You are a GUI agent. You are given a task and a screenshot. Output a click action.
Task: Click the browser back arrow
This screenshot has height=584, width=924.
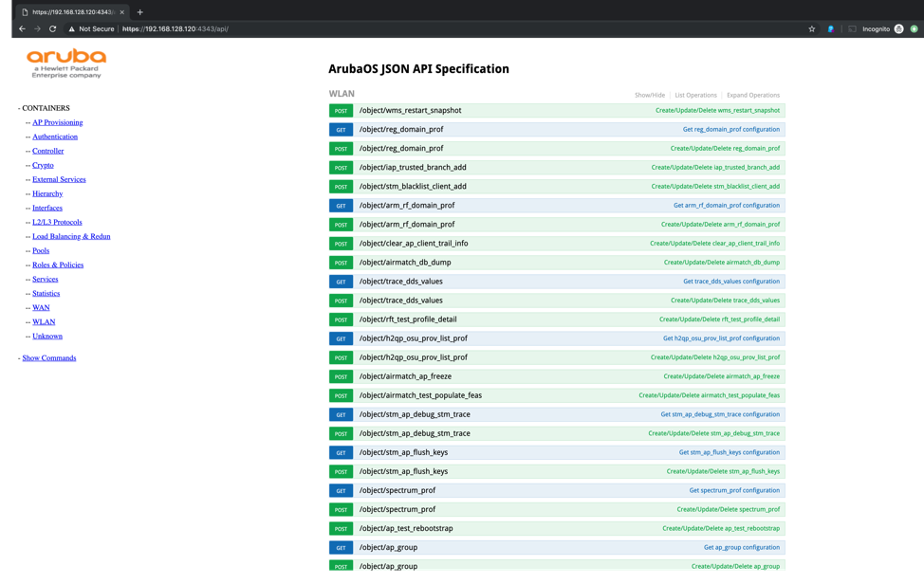pyautogui.click(x=23, y=29)
